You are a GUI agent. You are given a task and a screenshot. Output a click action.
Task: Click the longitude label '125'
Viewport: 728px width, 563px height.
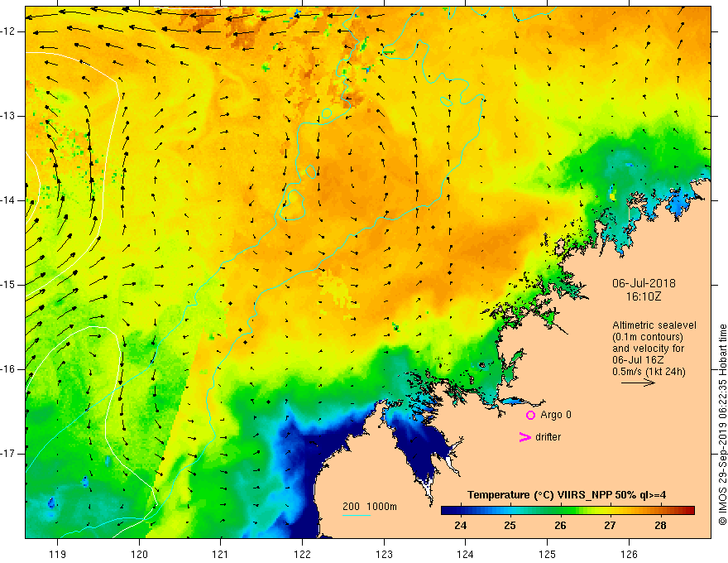point(548,554)
